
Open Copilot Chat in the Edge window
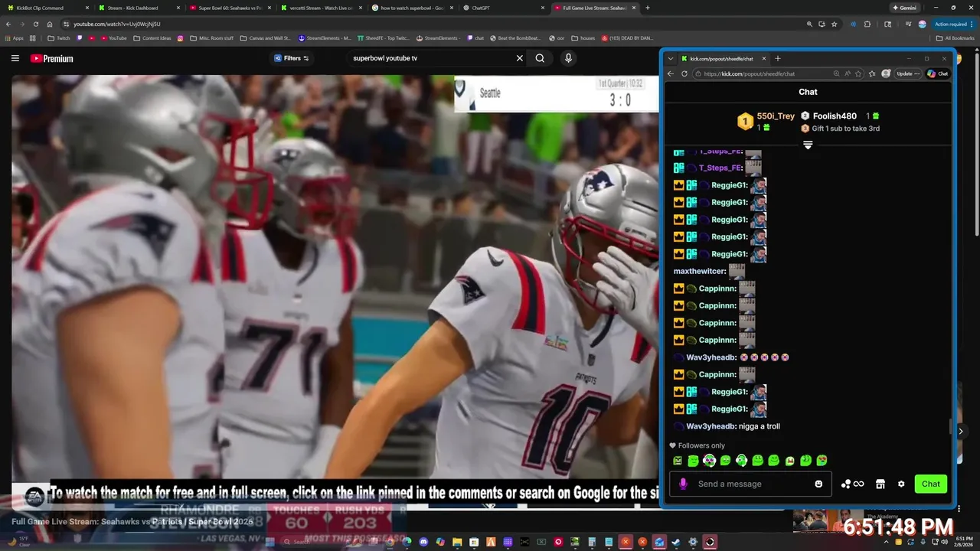[938, 73]
